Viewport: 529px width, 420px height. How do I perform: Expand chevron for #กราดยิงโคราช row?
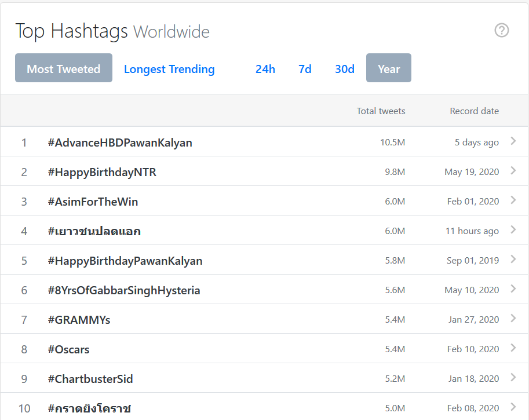point(513,407)
